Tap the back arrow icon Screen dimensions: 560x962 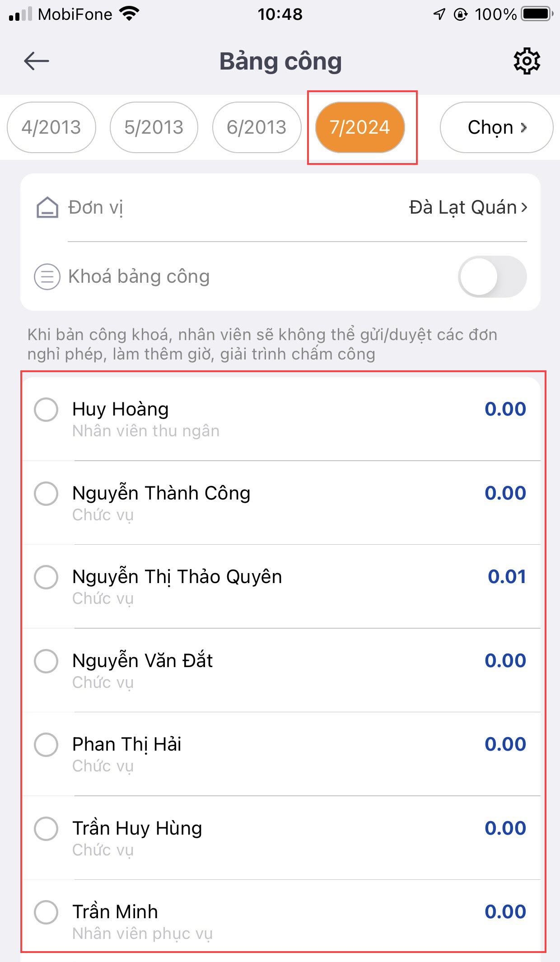tap(37, 61)
